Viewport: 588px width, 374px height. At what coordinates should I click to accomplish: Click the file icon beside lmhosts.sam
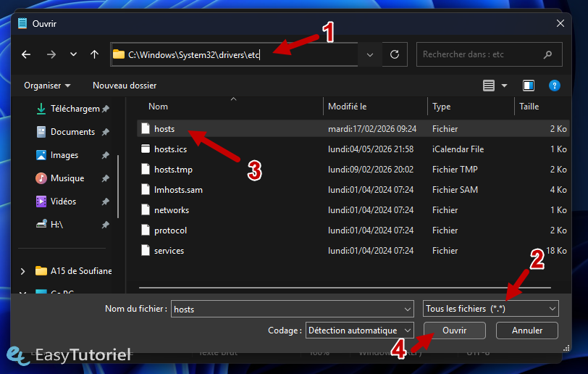tap(146, 190)
